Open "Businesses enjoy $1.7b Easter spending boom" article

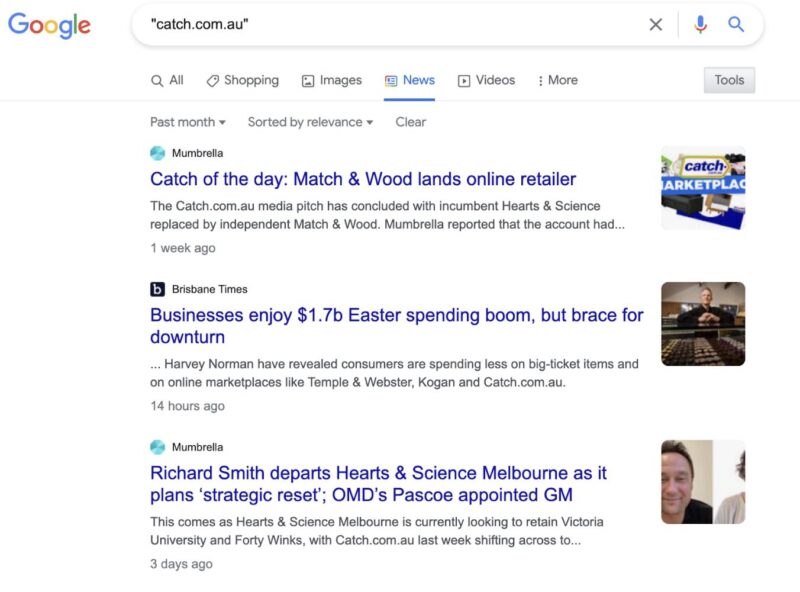396,326
